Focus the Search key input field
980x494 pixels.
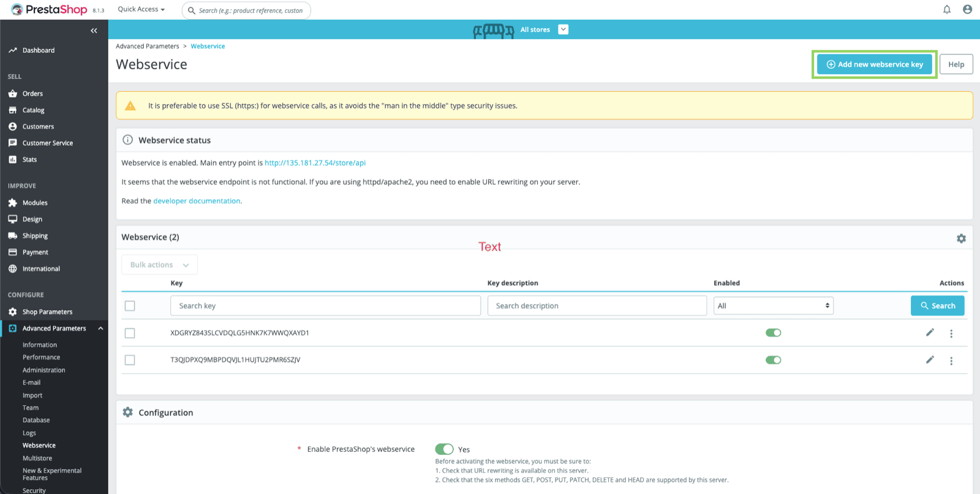tap(325, 306)
